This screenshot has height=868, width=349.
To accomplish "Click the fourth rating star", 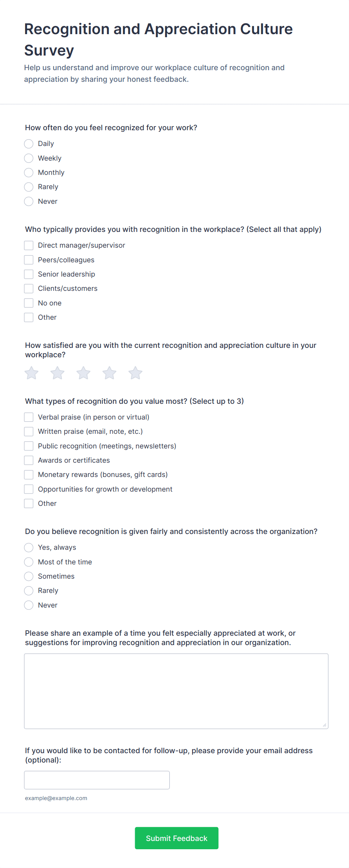I will 109,373.
